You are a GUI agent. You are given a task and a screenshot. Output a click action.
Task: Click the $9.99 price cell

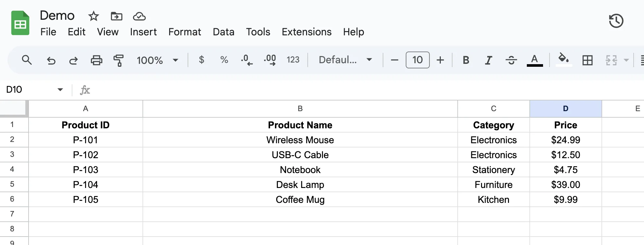point(566,200)
